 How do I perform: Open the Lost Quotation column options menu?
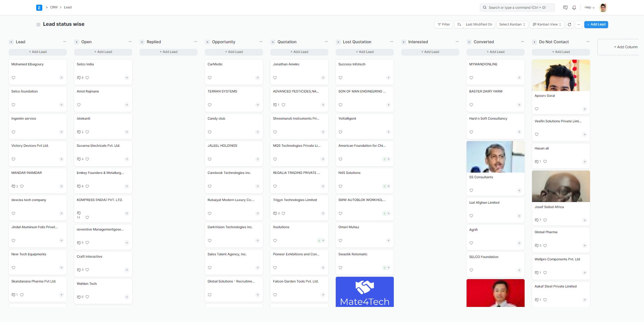tap(392, 42)
